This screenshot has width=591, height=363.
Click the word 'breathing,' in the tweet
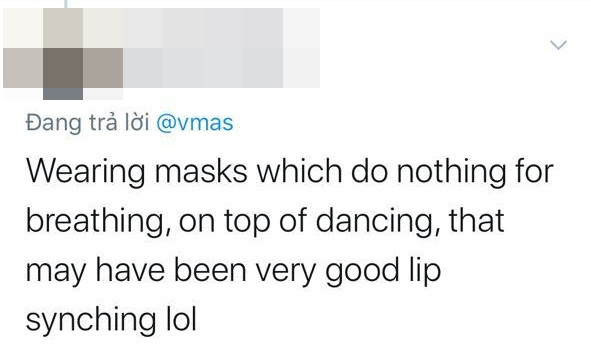click(98, 222)
